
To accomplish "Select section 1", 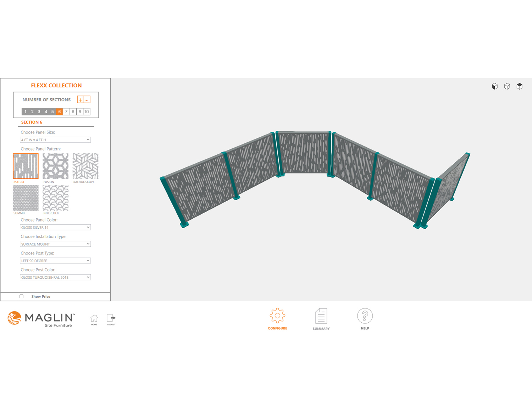I will (25, 111).
